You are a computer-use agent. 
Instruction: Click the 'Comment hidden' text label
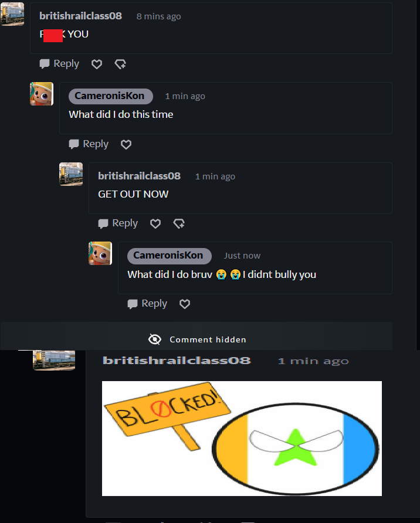click(208, 339)
